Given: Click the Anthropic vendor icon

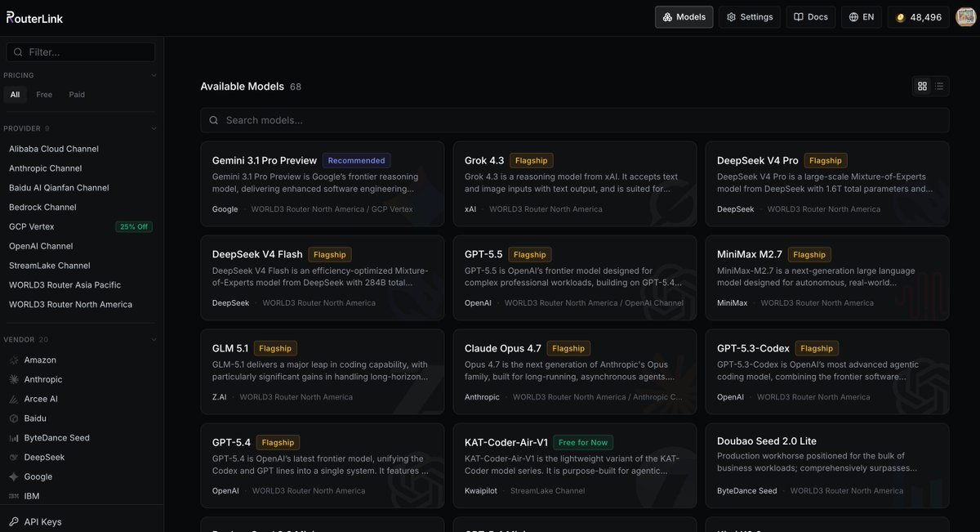Looking at the screenshot, I should [x=14, y=380].
